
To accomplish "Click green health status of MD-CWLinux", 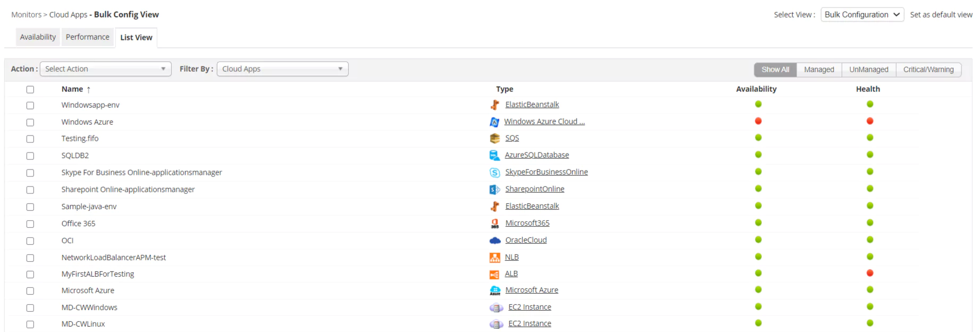I will [869, 323].
